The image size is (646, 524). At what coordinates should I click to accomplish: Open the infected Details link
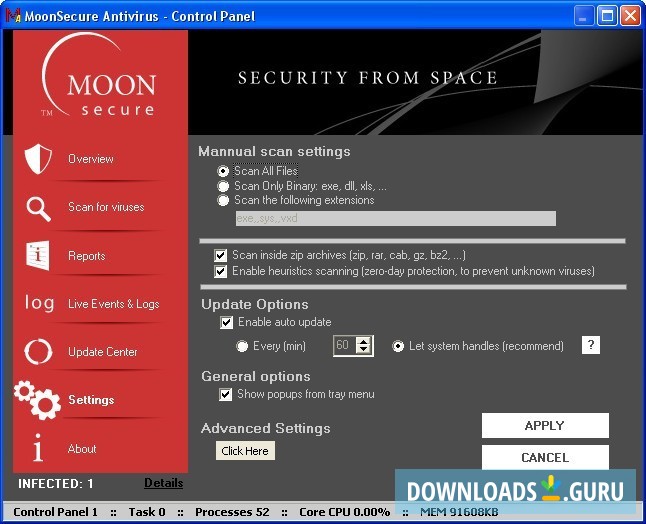click(164, 483)
